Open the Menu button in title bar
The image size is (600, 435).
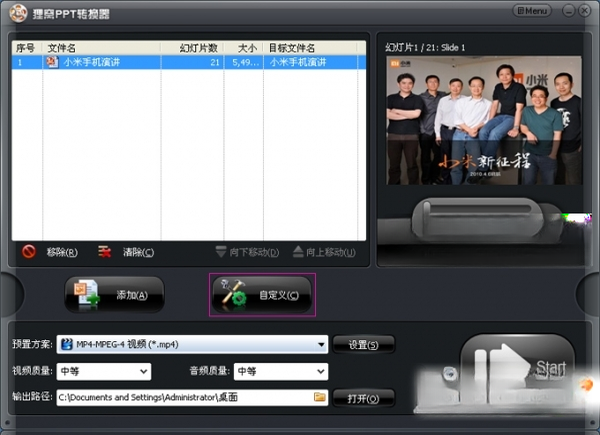[532, 11]
